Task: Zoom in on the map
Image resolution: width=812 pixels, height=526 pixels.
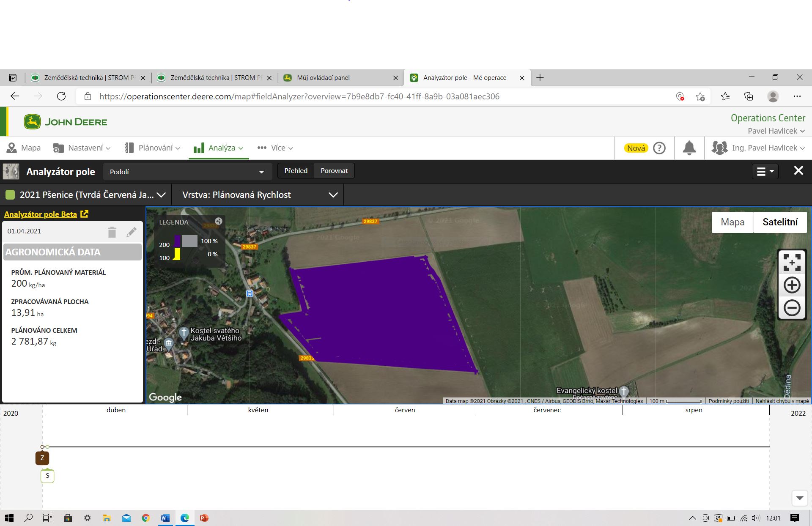Action: coord(792,285)
